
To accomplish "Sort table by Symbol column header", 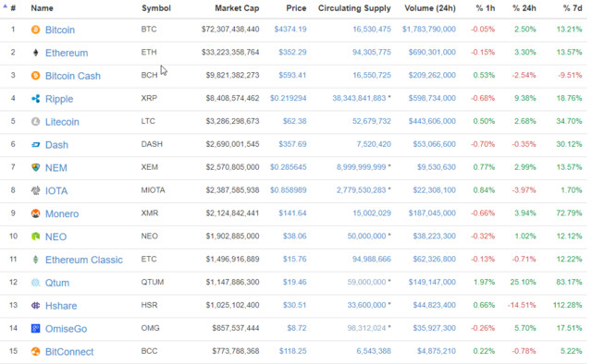I will (156, 8).
